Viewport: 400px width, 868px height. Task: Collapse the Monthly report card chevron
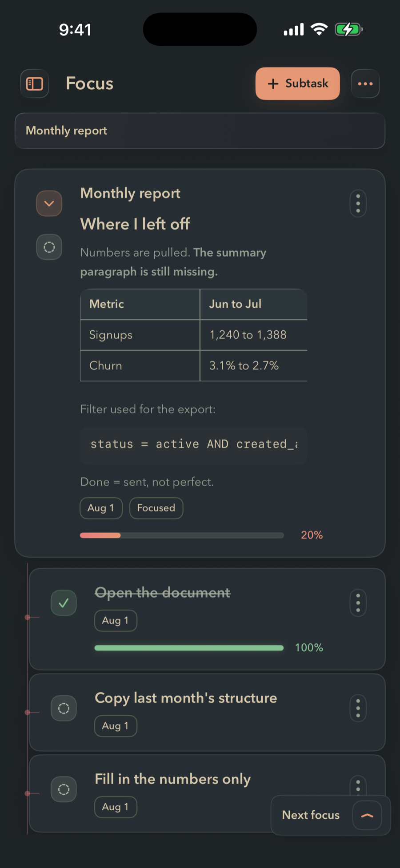point(49,203)
